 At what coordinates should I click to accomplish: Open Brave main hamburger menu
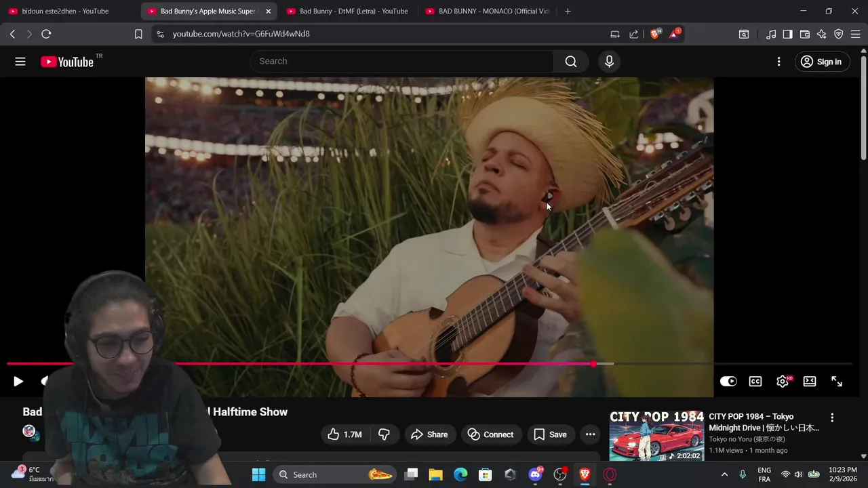tap(856, 34)
